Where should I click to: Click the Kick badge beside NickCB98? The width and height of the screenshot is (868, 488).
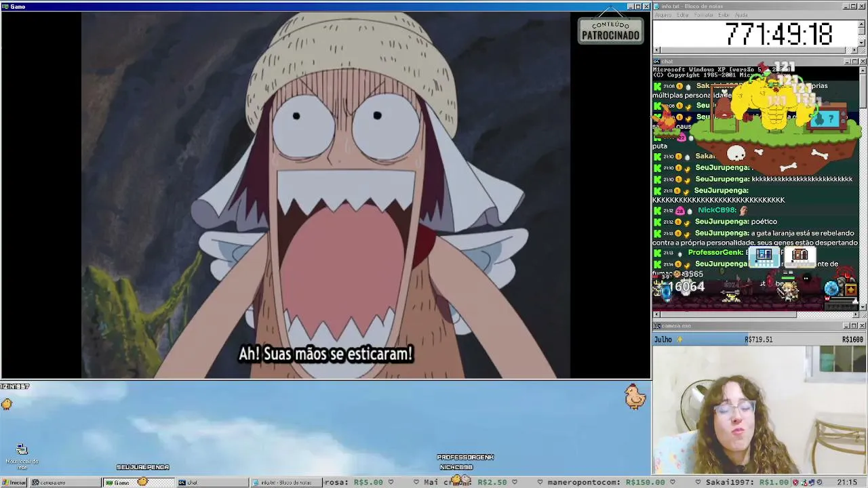657,211
